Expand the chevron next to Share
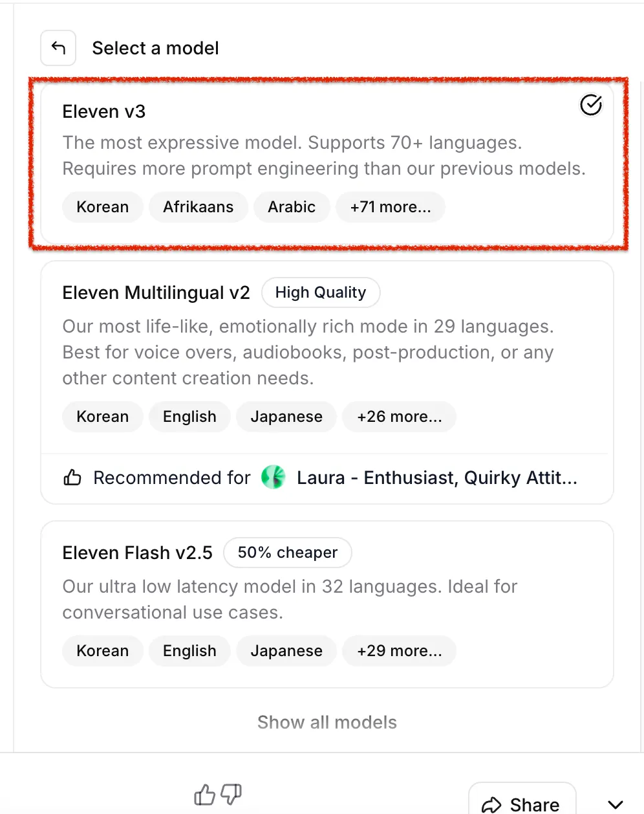The image size is (644, 814). [x=616, y=804]
